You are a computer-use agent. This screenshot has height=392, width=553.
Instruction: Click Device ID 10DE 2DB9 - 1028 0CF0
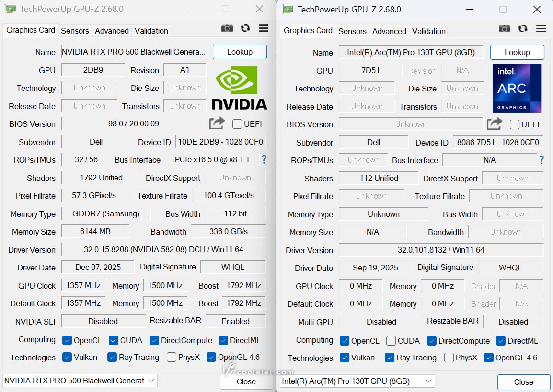pyautogui.click(x=220, y=142)
